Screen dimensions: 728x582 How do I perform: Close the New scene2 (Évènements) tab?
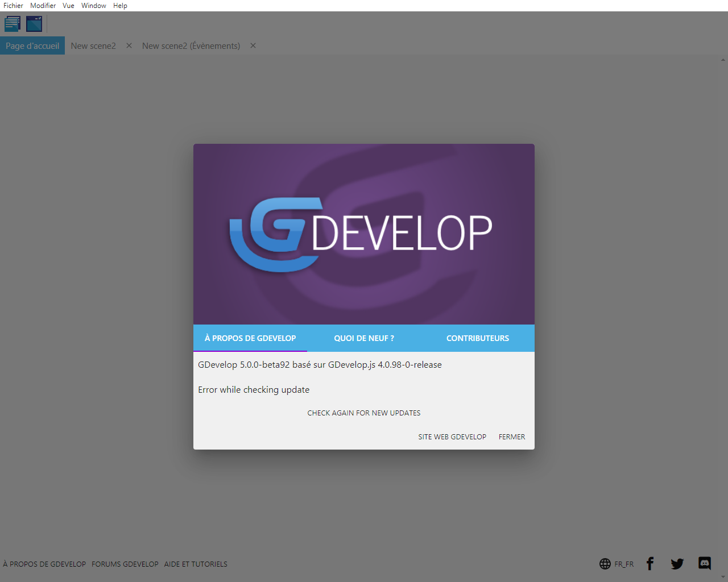click(253, 45)
